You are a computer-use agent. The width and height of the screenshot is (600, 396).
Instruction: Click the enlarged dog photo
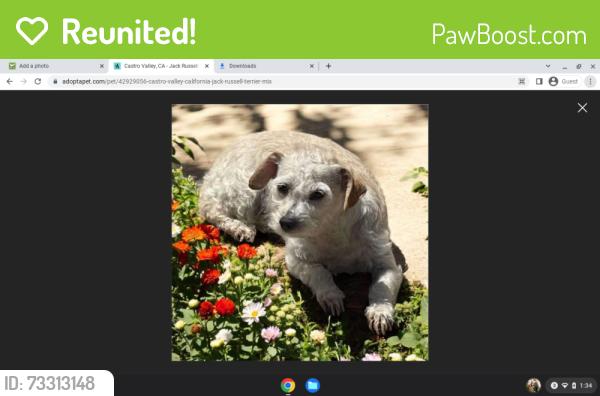[x=300, y=232]
